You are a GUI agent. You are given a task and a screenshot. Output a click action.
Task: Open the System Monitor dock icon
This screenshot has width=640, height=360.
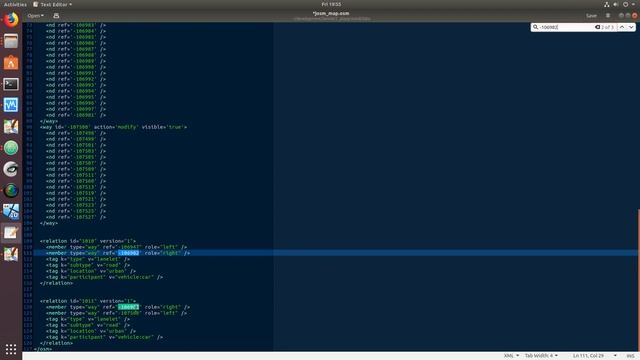coord(11,105)
